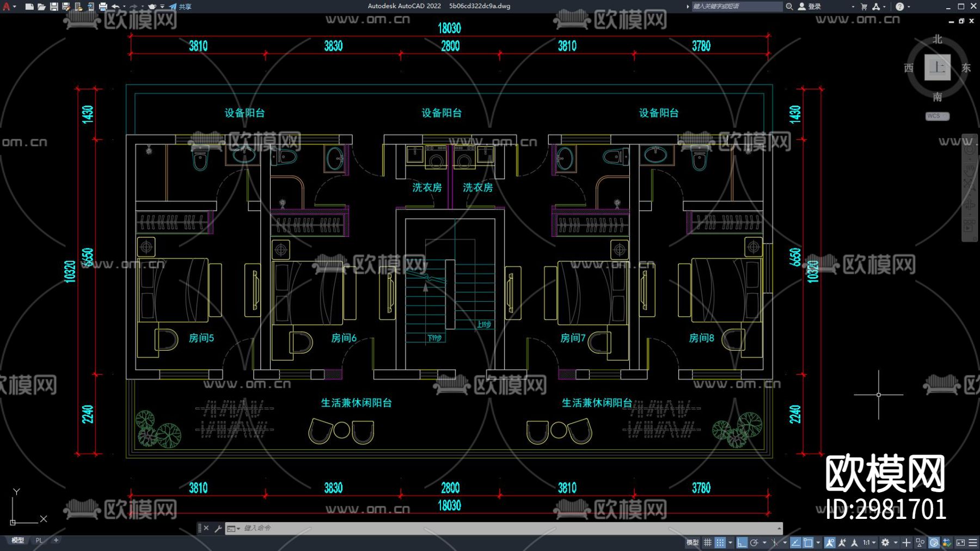Image resolution: width=980 pixels, height=551 pixels.
Task: Open the AutoCAD application menu
Action: [7, 7]
